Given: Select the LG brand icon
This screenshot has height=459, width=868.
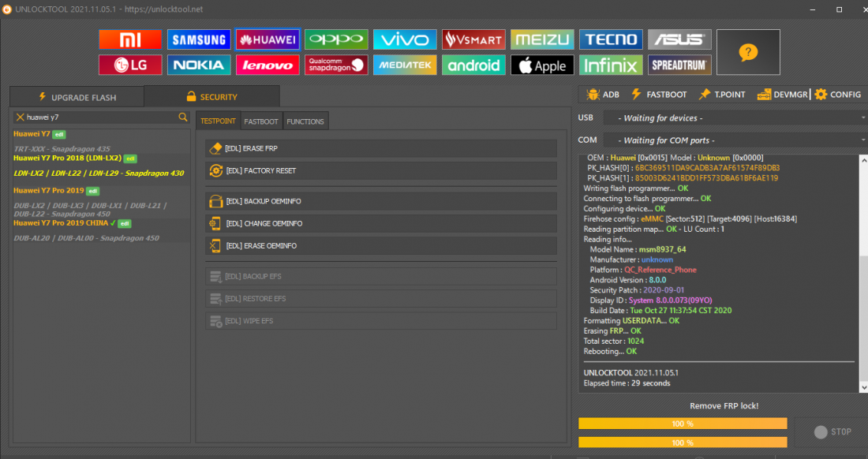Looking at the screenshot, I should 130,65.
